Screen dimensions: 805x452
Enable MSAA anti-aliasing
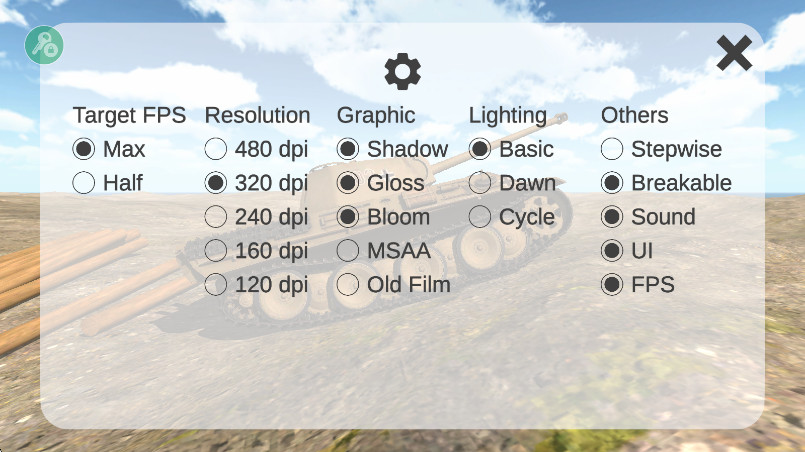point(348,251)
